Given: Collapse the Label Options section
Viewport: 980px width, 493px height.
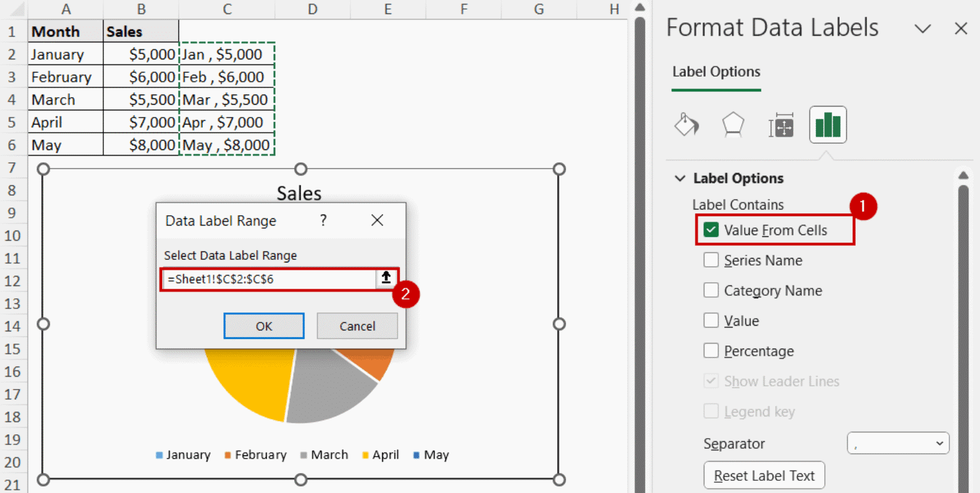Looking at the screenshot, I should pyautogui.click(x=679, y=178).
